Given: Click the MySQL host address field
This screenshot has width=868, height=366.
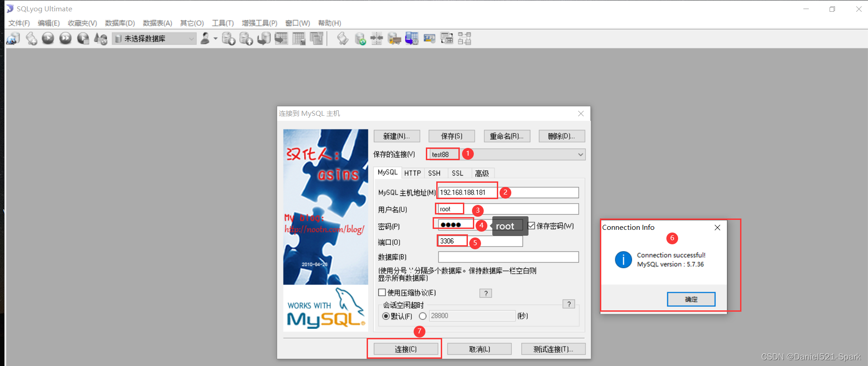Looking at the screenshot, I should pyautogui.click(x=508, y=192).
